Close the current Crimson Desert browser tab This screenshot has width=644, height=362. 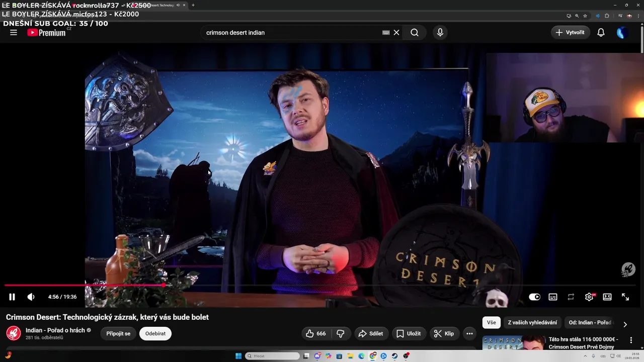tap(184, 5)
